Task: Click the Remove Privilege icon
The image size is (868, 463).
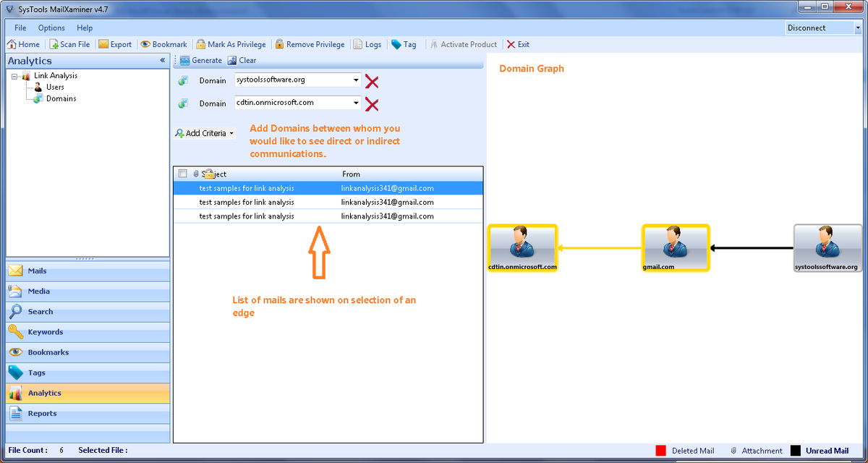Action: (x=278, y=44)
